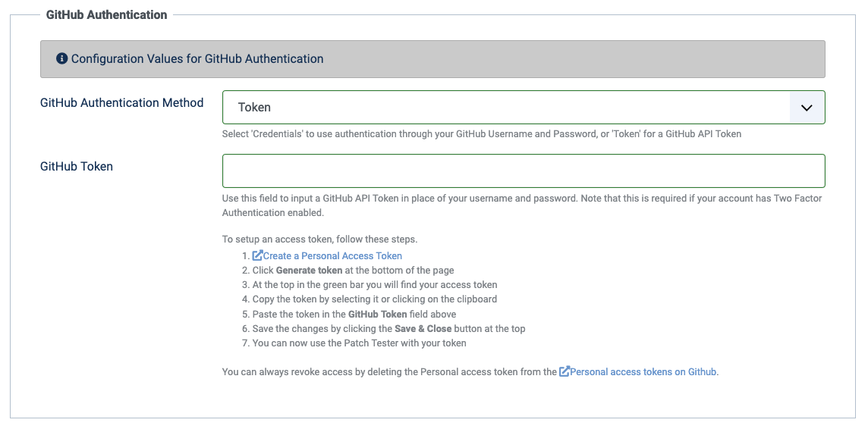
Task: Open the Create a Personal Access Token link
Action: click(332, 256)
